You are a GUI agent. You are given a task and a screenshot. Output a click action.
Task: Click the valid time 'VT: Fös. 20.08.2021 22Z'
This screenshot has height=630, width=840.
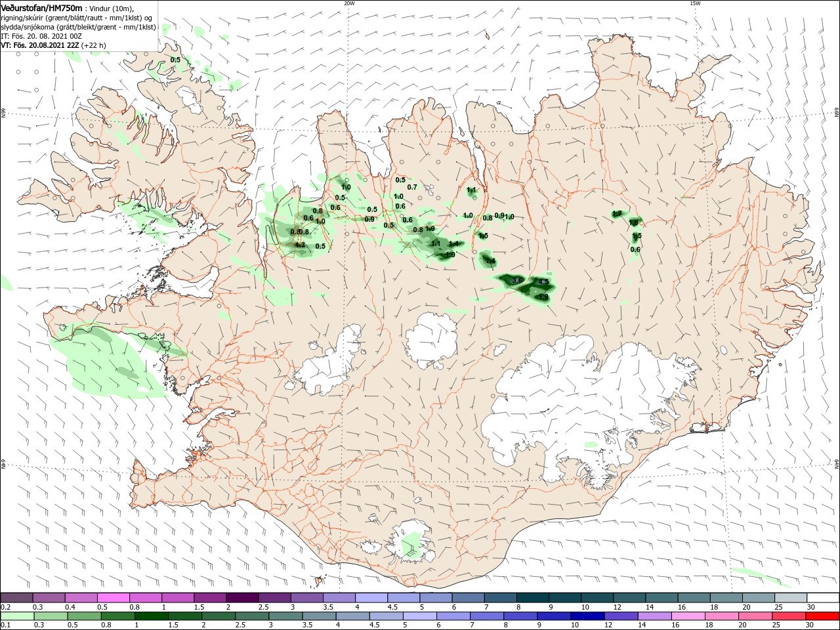tap(40, 45)
